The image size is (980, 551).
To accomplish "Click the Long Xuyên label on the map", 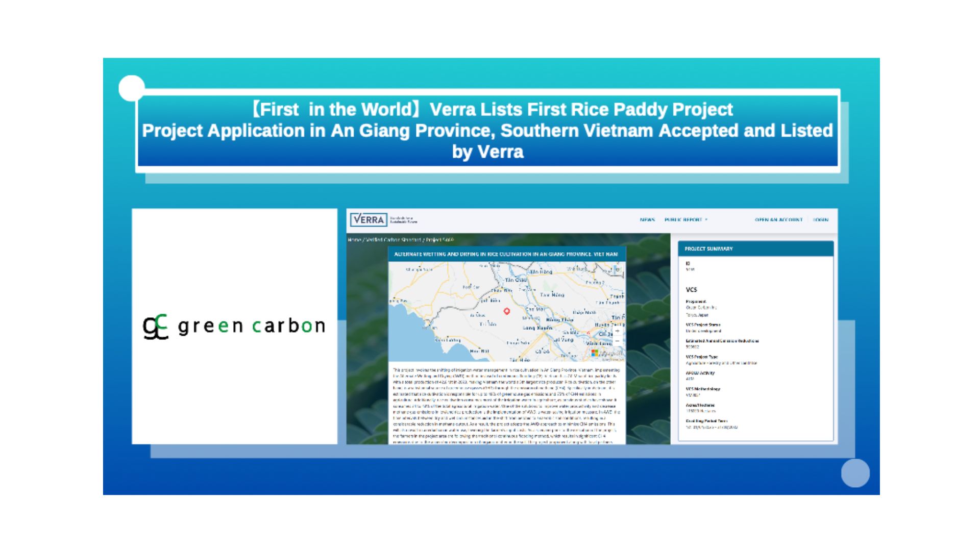I will coord(537,328).
